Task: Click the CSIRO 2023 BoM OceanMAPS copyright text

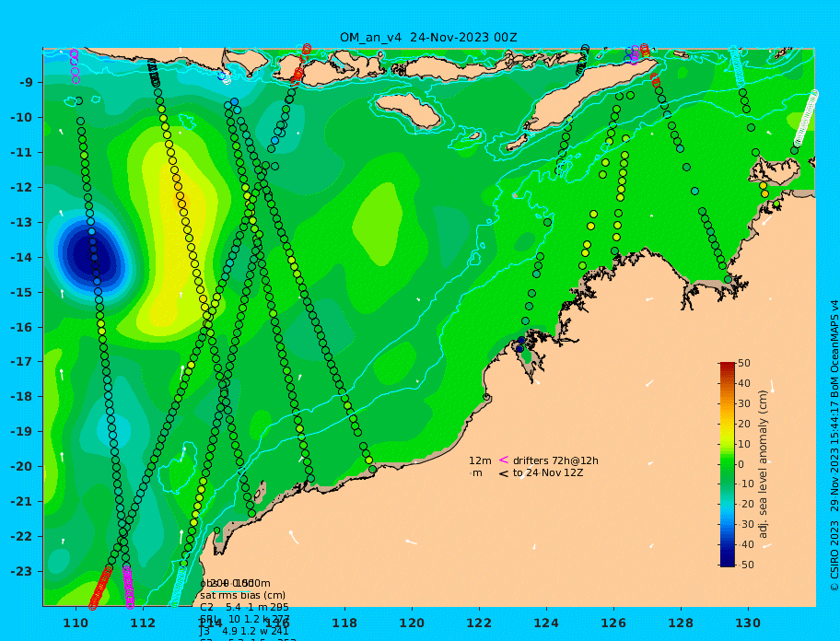Action: click(x=834, y=446)
